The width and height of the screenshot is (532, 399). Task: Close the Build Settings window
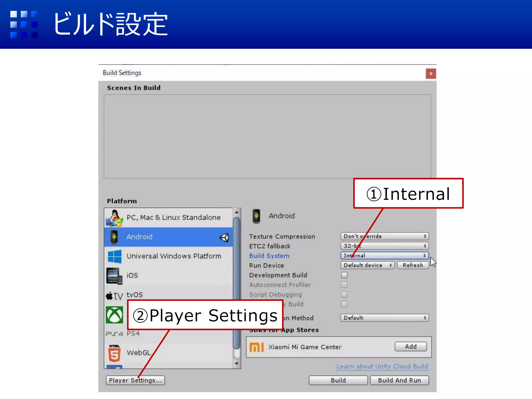(x=431, y=74)
